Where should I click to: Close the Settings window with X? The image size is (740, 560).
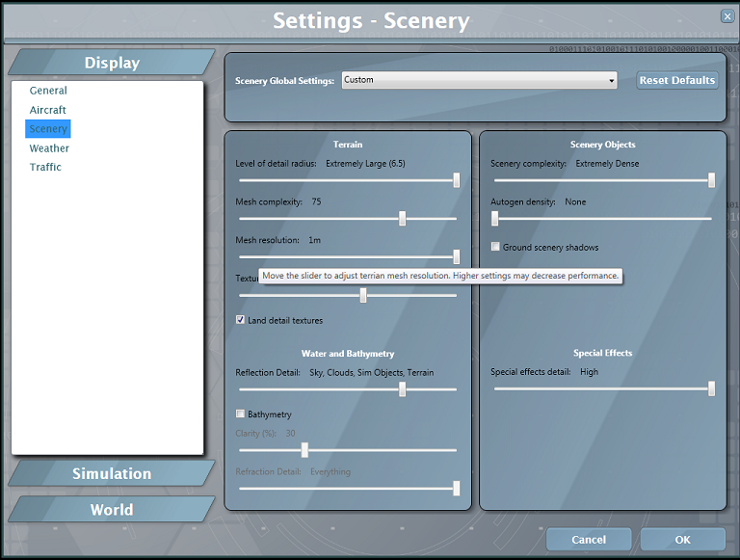pyautogui.click(x=727, y=15)
